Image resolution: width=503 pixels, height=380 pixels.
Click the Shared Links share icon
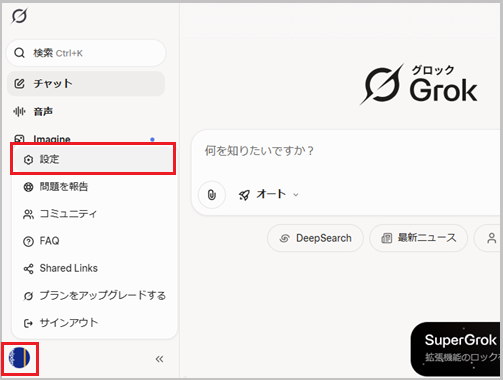pos(28,269)
